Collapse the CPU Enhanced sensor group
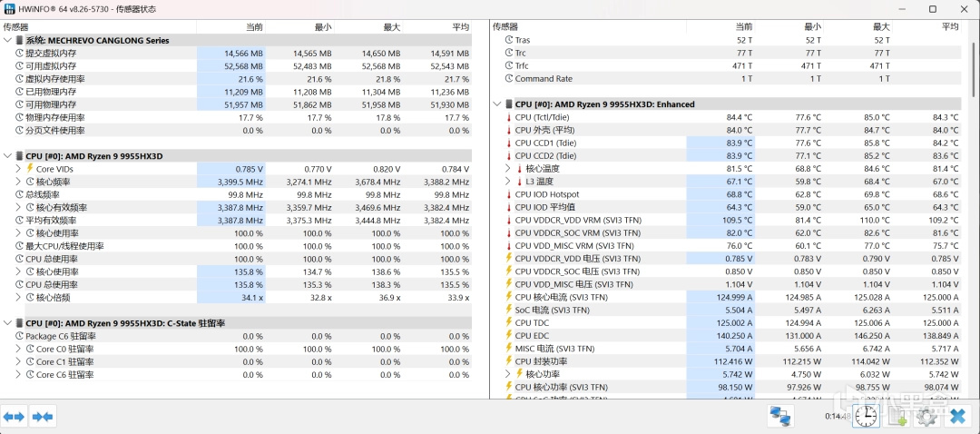This screenshot has width=980, height=434. 496,104
